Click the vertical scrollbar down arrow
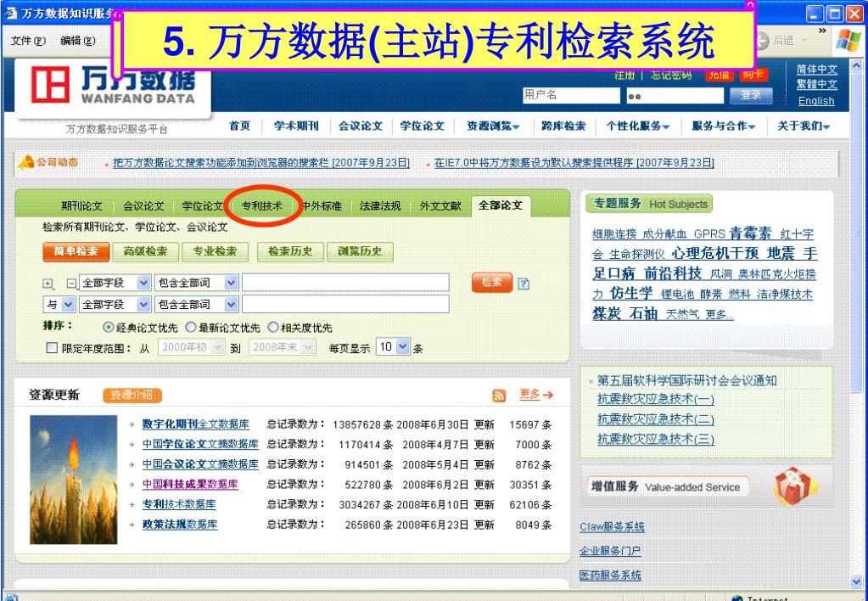The height and width of the screenshot is (601, 868). coord(858,582)
